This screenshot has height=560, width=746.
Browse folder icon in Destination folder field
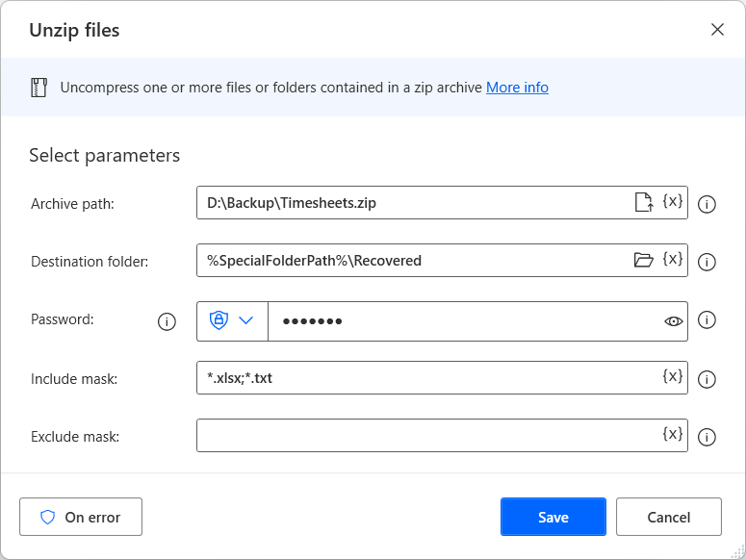pyautogui.click(x=644, y=260)
